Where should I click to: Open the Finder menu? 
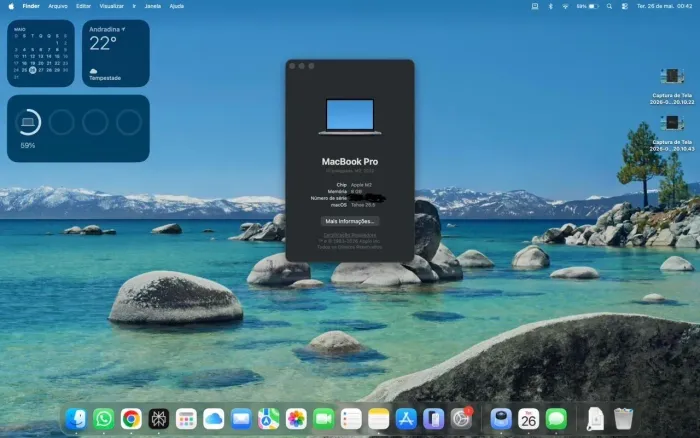tap(31, 6)
